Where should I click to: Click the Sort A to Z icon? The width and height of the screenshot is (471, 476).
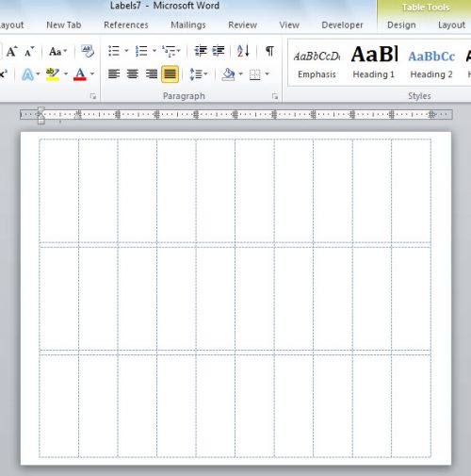(243, 51)
